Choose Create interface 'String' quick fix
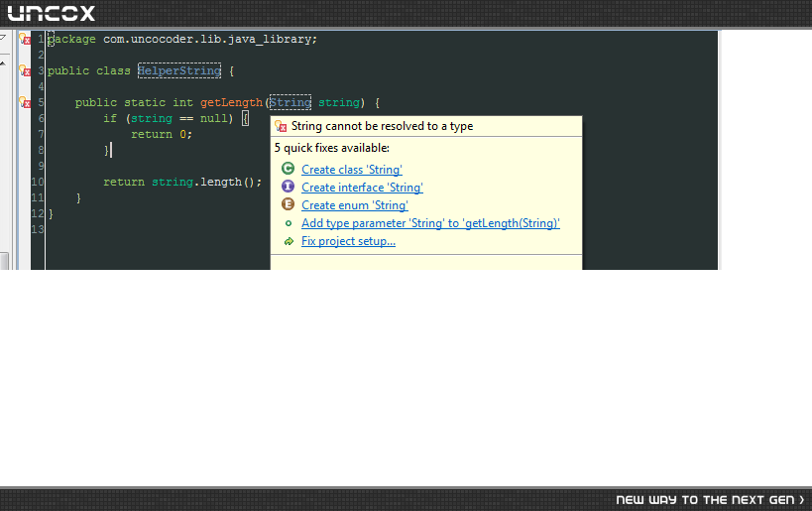This screenshot has width=812, height=511. [362, 188]
